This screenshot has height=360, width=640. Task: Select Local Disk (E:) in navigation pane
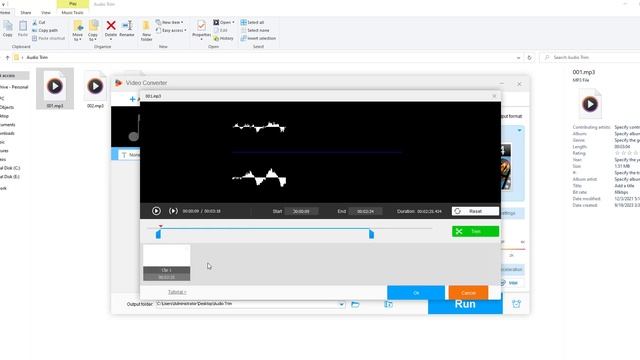(x=10, y=177)
